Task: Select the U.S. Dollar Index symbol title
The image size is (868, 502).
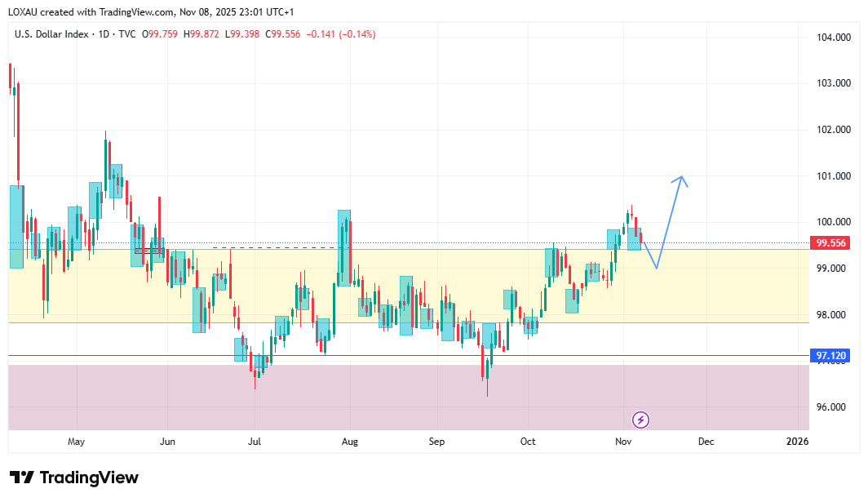Action: (54, 34)
